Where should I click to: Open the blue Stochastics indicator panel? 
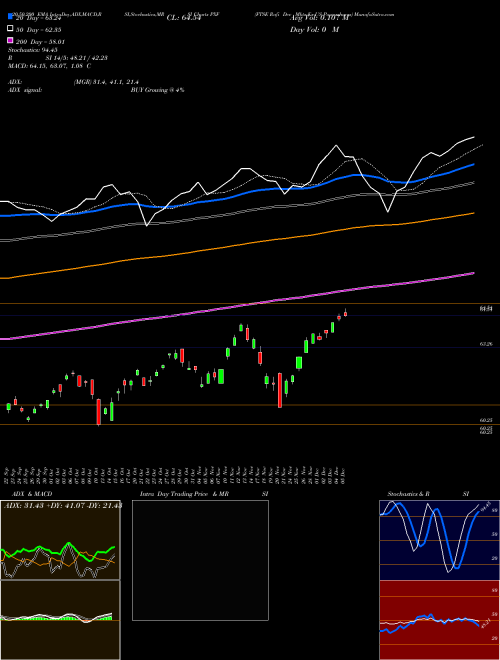coord(439,540)
